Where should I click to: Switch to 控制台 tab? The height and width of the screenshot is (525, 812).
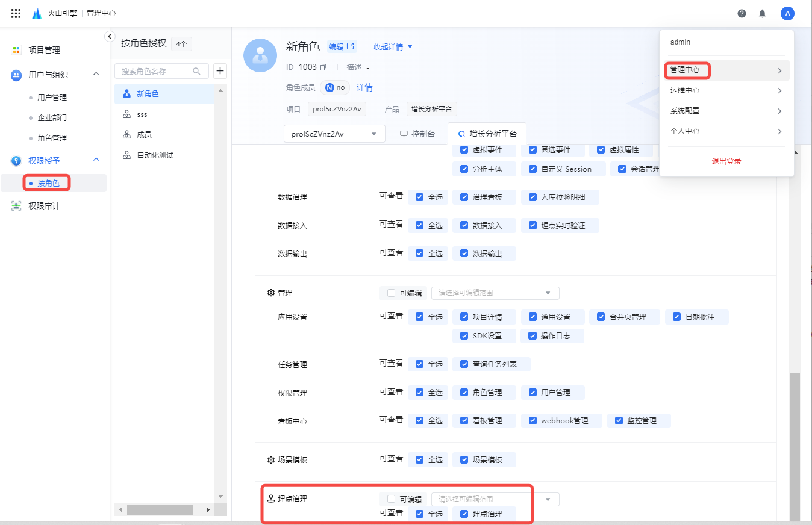[417, 134]
